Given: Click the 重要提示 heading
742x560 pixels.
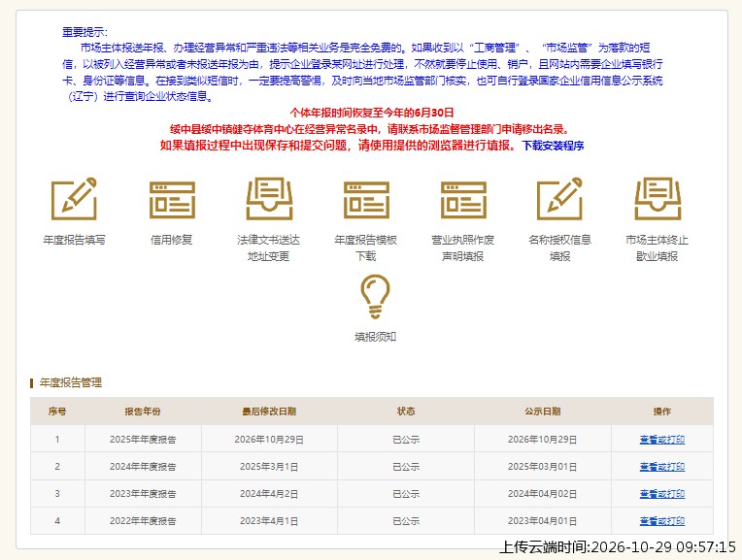Looking at the screenshot, I should [x=84, y=32].
